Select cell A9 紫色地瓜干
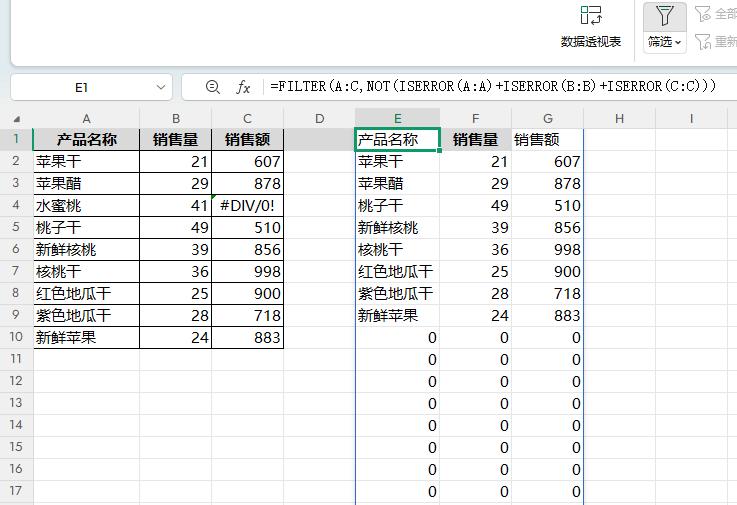 [x=86, y=316]
